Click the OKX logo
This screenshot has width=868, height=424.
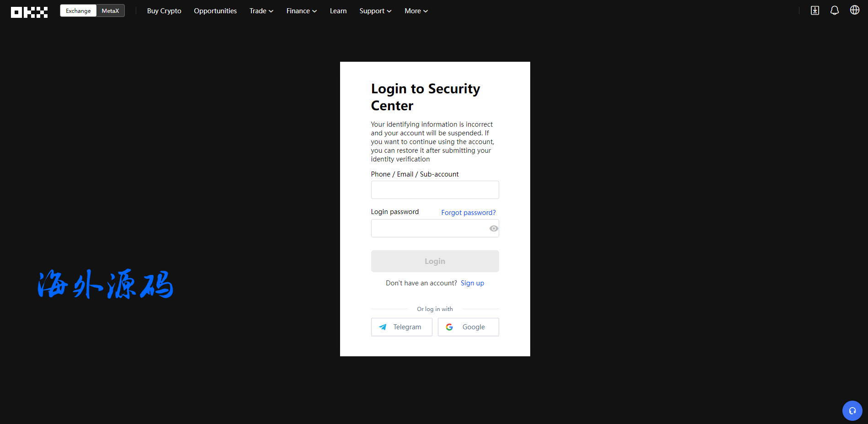29,12
